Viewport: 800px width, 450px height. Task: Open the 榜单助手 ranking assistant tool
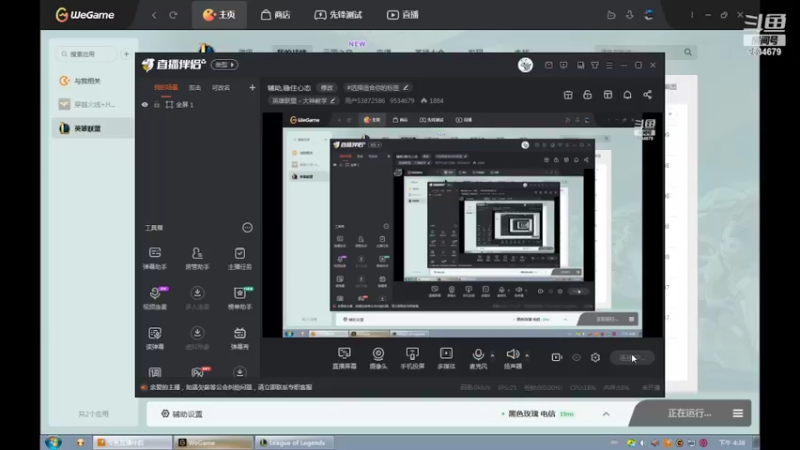coord(239,298)
